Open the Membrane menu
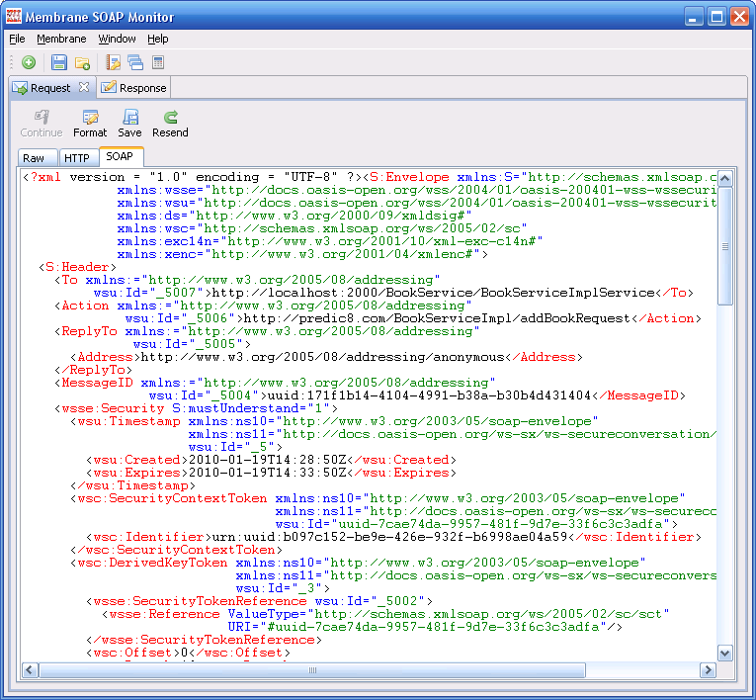756x700 pixels. tap(61, 39)
